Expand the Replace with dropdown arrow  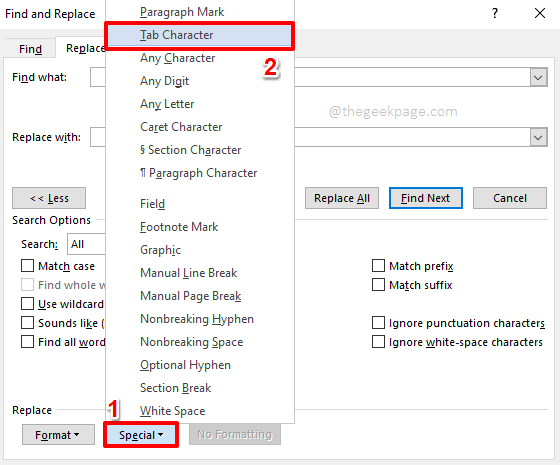(x=538, y=138)
